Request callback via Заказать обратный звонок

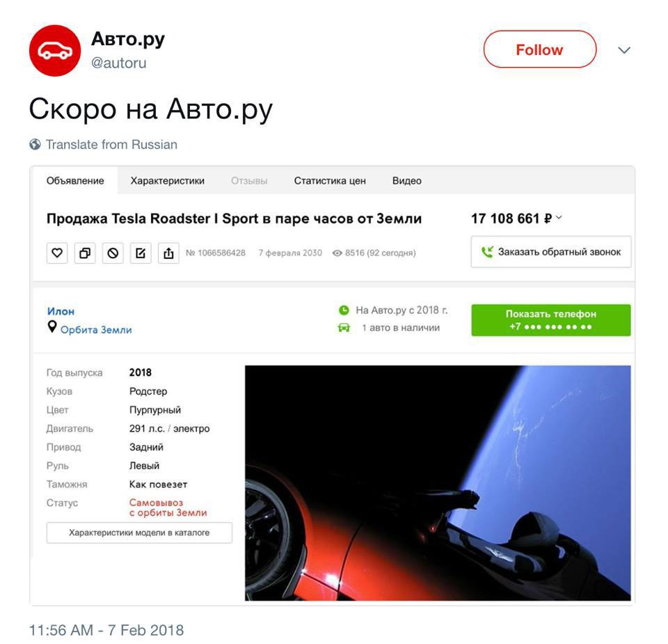coord(551,252)
